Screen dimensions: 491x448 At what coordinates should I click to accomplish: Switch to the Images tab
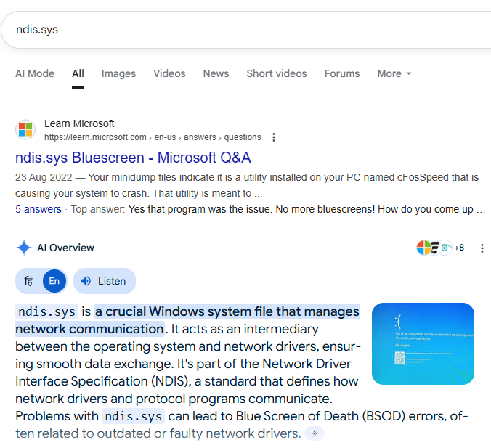click(x=118, y=73)
